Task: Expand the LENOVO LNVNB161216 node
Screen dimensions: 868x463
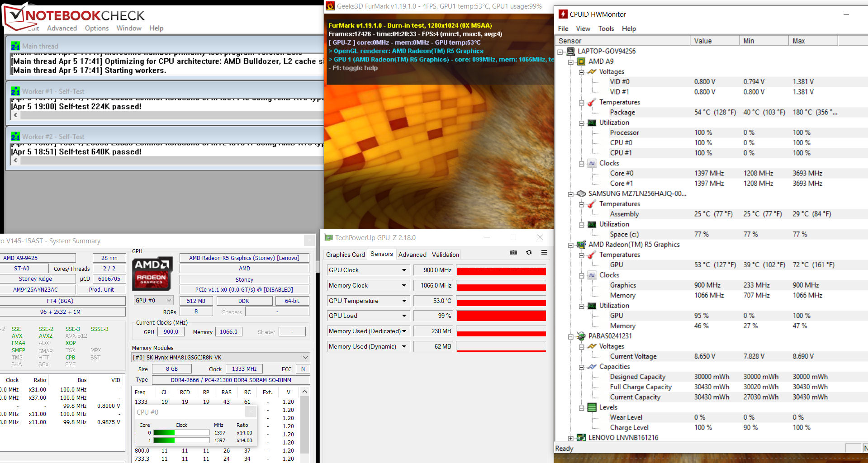Action: coord(571,438)
